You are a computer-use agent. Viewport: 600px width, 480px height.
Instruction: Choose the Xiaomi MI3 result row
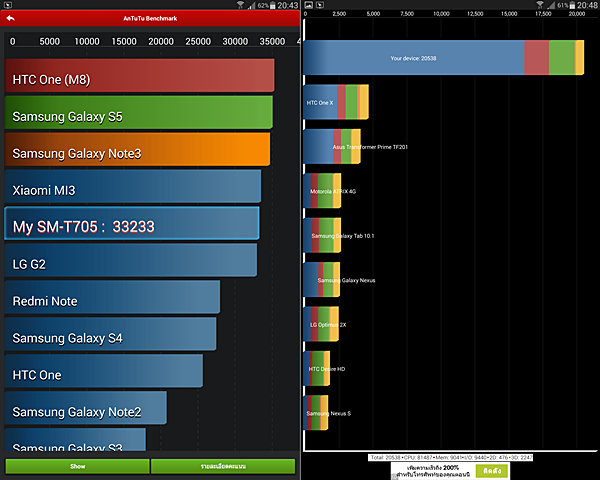coord(132,189)
